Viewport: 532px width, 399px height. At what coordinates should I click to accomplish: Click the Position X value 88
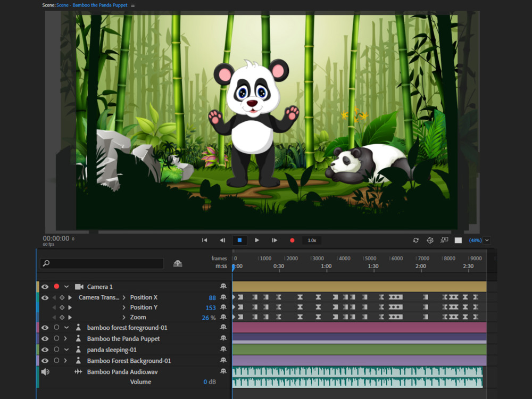[212, 297]
